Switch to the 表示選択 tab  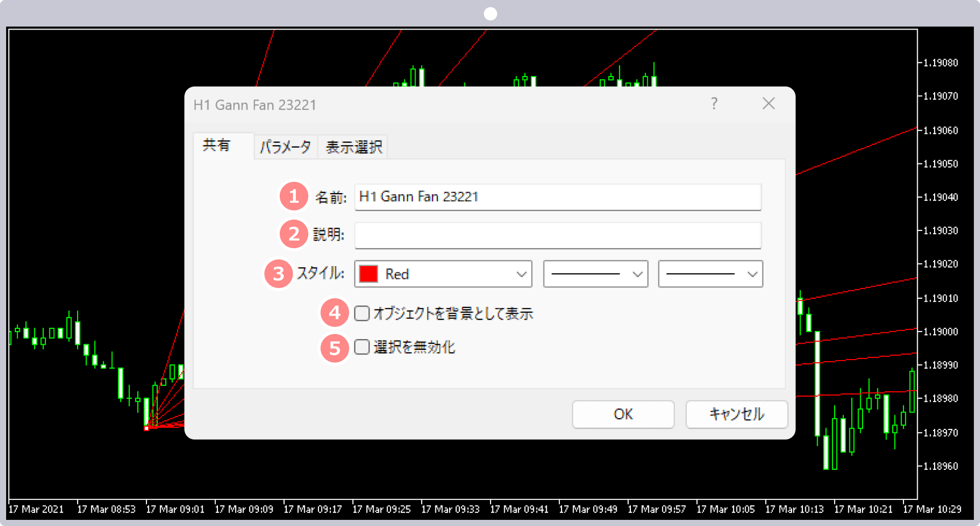(352, 147)
